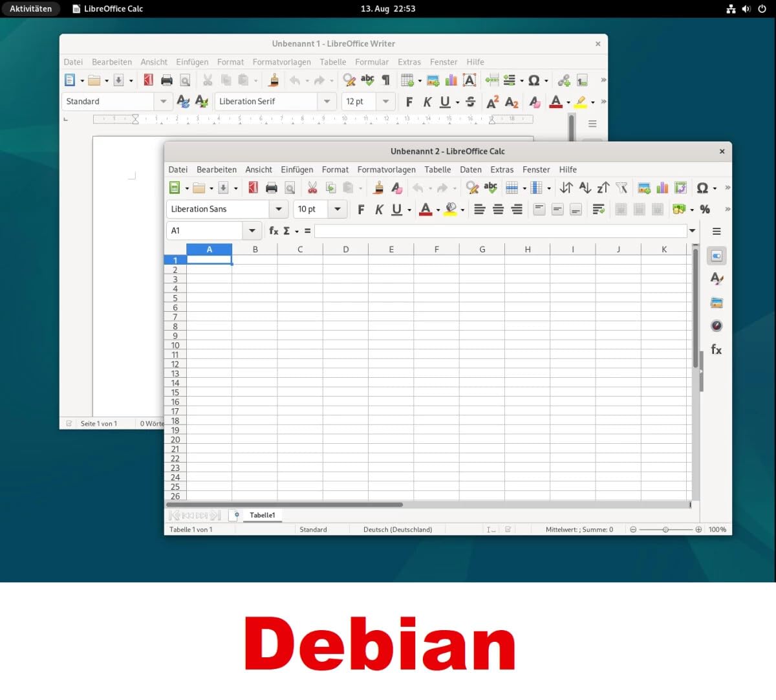776x700 pixels.
Task: Toggle italic K in Calc toolbar
Action: pos(379,209)
